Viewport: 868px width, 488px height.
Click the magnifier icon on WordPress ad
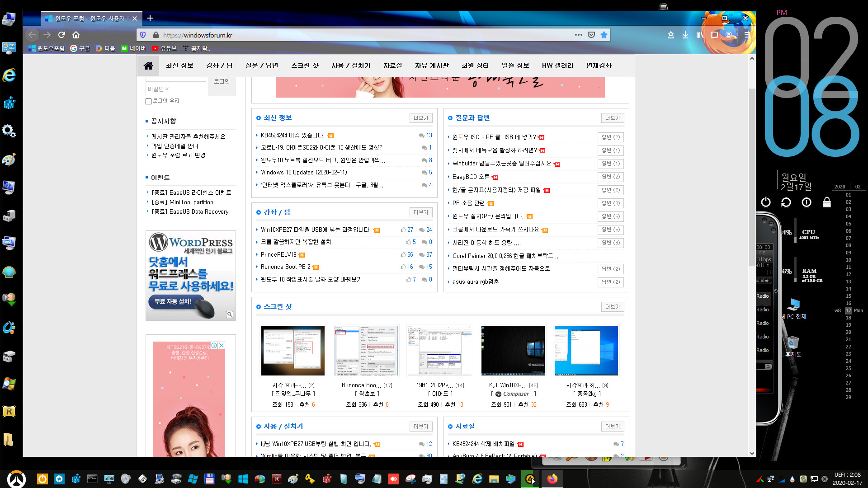[230, 314]
